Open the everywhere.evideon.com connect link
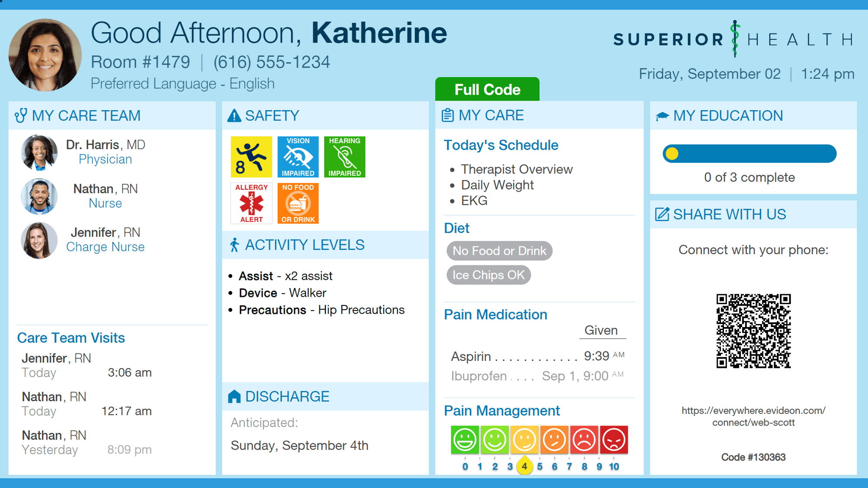The height and width of the screenshot is (488, 868). (x=753, y=416)
